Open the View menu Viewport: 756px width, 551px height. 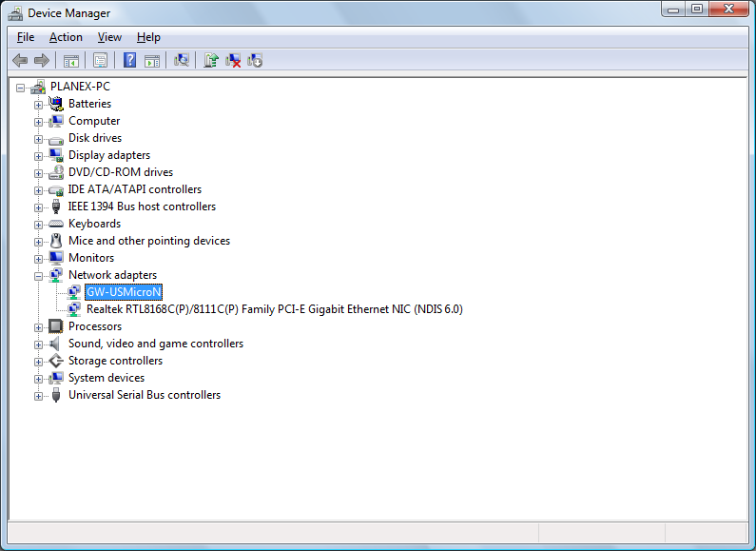tap(109, 37)
